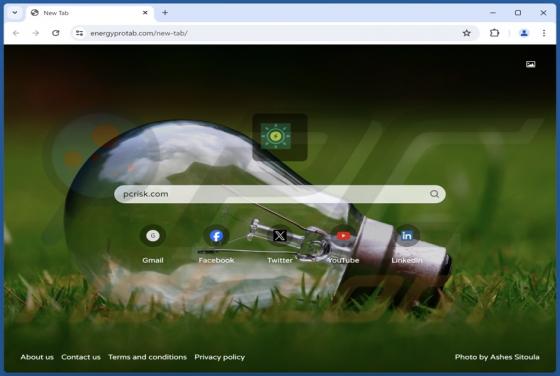
Task: Click the Photo by Ashes Sitoula credit
Action: click(x=497, y=357)
